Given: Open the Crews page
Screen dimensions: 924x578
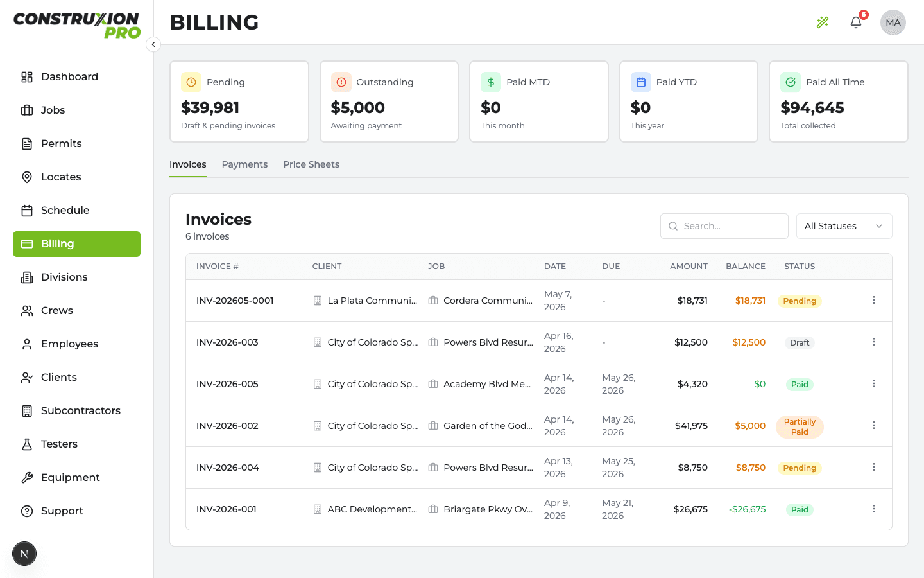Looking at the screenshot, I should pos(76,311).
